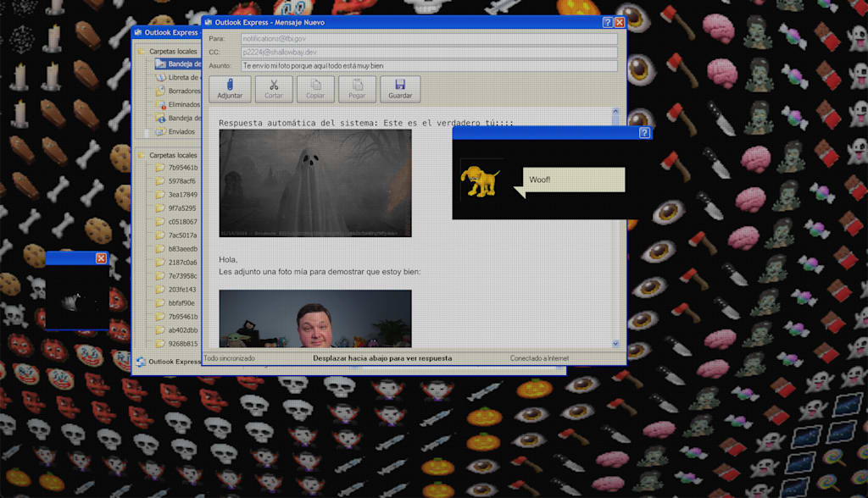Open folder bbfaf90e
868x498 pixels.
[175, 303]
